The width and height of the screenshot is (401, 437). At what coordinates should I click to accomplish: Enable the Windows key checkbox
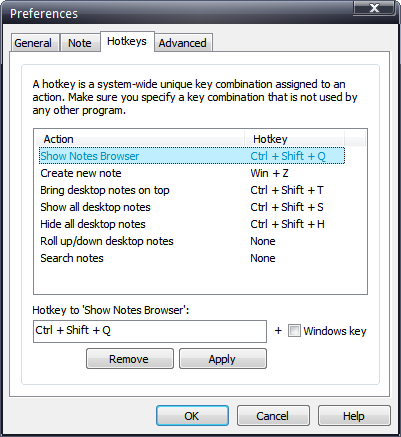coord(294,331)
